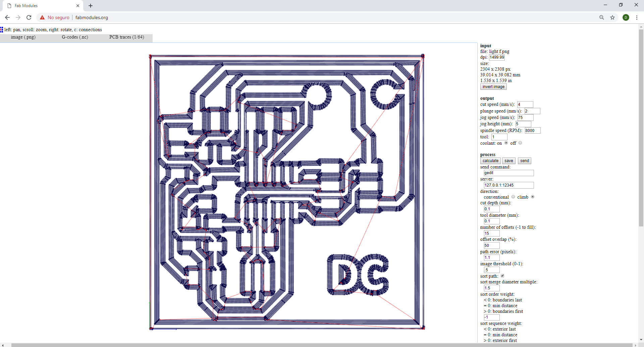
Task: Click the invert image button
Action: click(493, 87)
